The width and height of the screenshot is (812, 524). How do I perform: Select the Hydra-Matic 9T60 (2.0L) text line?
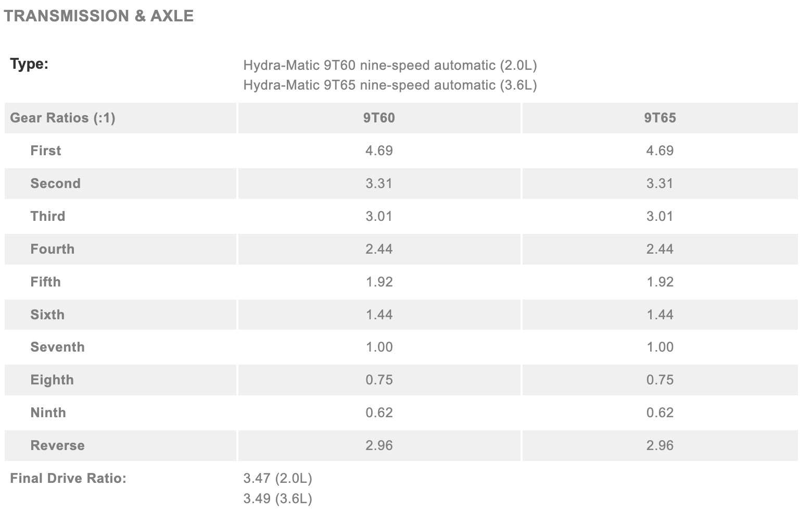click(390, 65)
